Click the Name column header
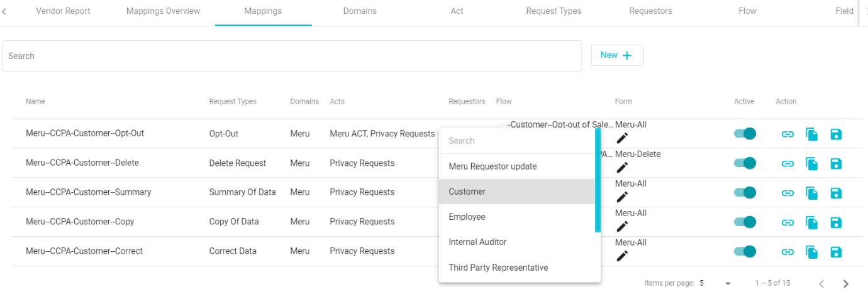This screenshot has height=299, width=868. 35,101
